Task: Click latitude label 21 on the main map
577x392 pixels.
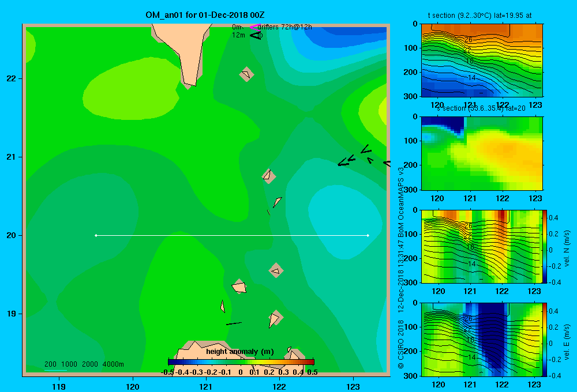Action: click(12, 157)
